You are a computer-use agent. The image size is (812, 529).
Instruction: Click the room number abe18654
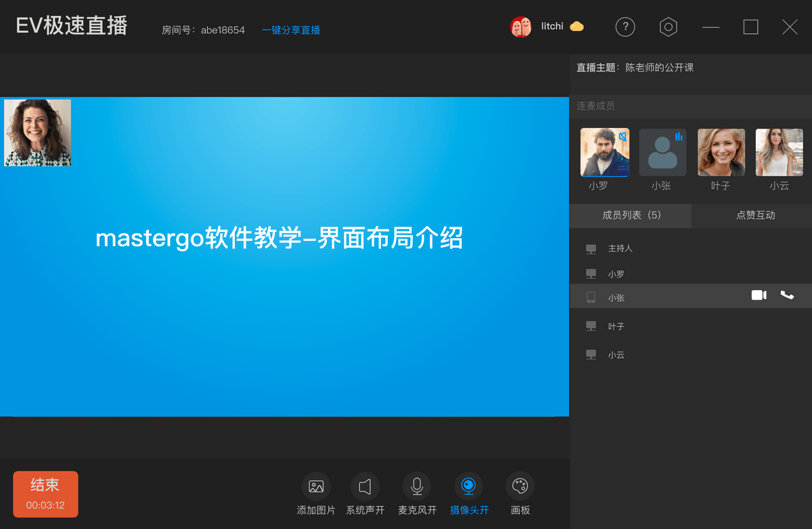pos(223,30)
